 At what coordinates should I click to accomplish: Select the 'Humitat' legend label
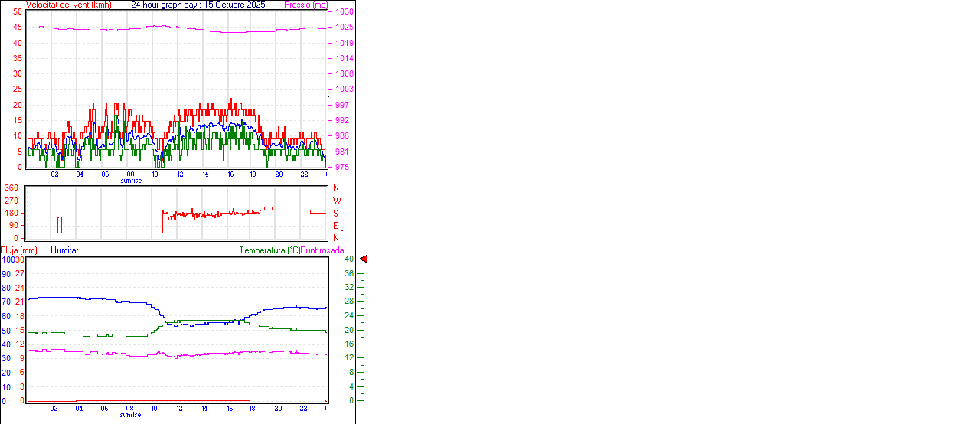(64, 250)
